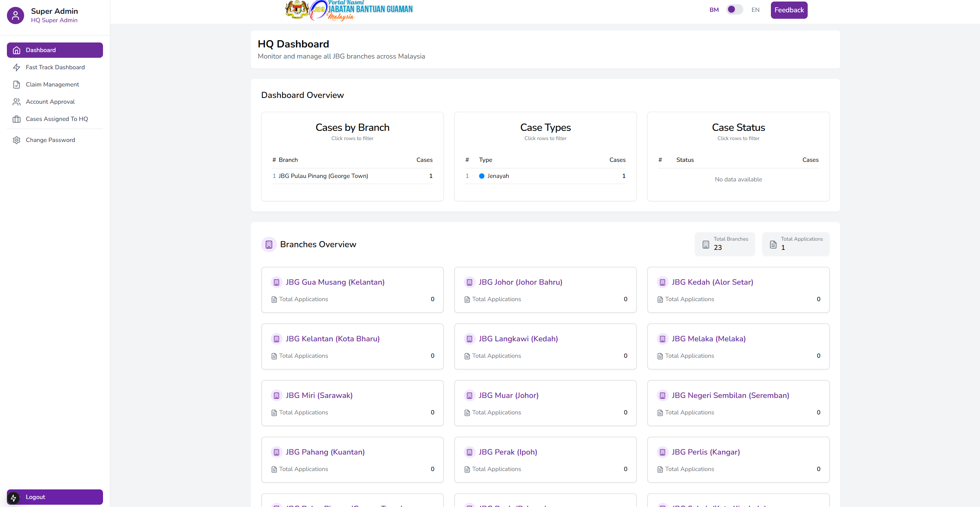Open the Account Approval menu item
Screen dimensions: 980x507
[50, 102]
